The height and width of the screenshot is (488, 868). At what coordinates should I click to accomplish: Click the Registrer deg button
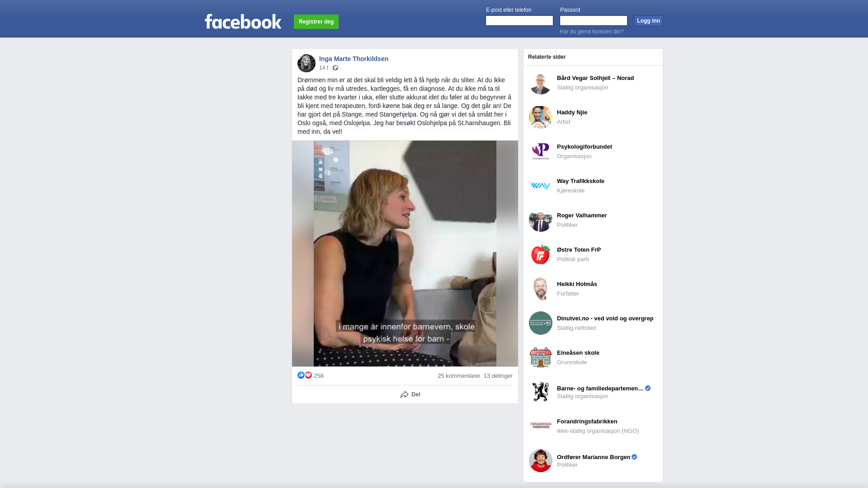(x=316, y=22)
